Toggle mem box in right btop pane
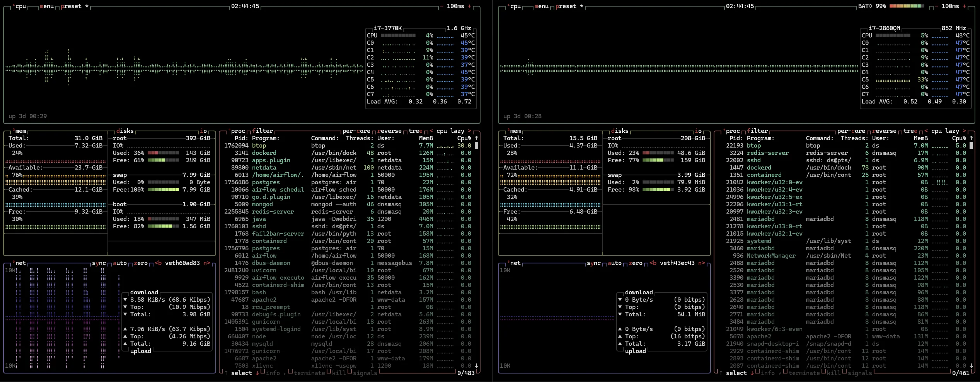This screenshot has width=980, height=382. [x=514, y=131]
